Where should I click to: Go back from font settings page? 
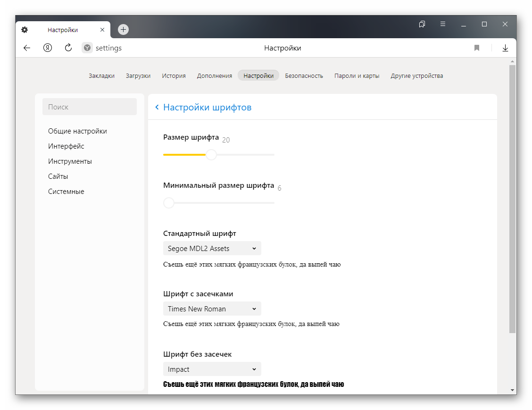pyautogui.click(x=157, y=108)
